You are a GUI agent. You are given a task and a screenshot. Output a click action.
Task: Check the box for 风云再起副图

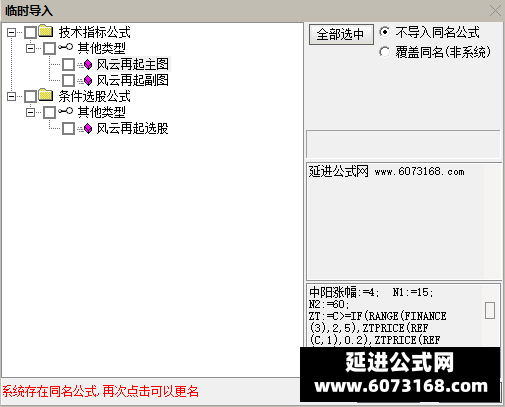coord(69,80)
